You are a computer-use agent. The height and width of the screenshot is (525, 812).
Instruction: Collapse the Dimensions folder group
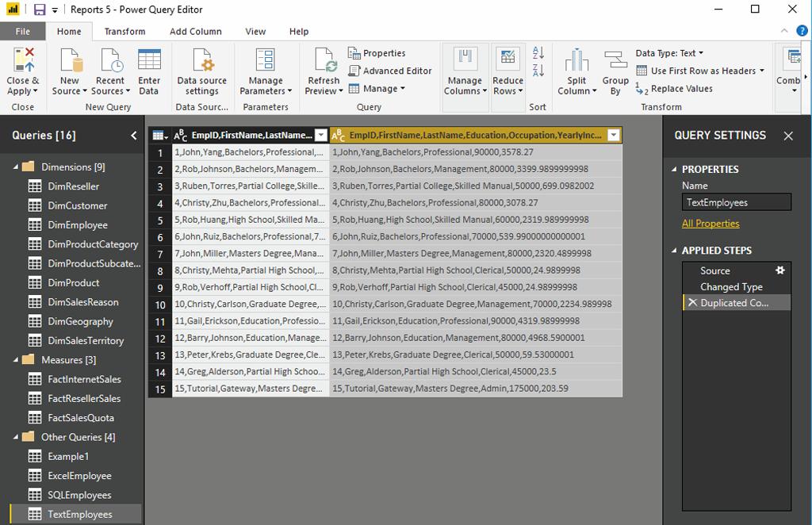coord(15,167)
